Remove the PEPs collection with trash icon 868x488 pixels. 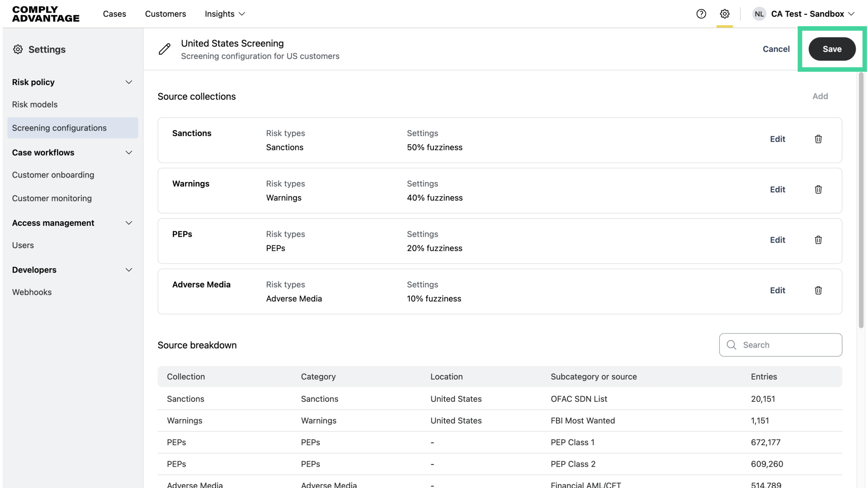point(818,240)
